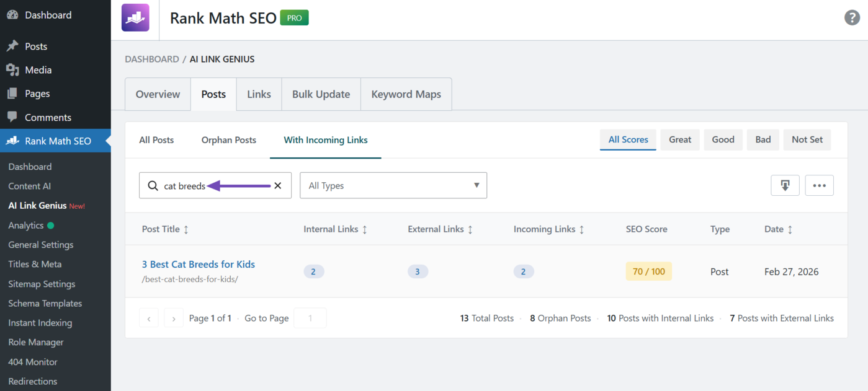Filter by Bad score

click(x=763, y=139)
